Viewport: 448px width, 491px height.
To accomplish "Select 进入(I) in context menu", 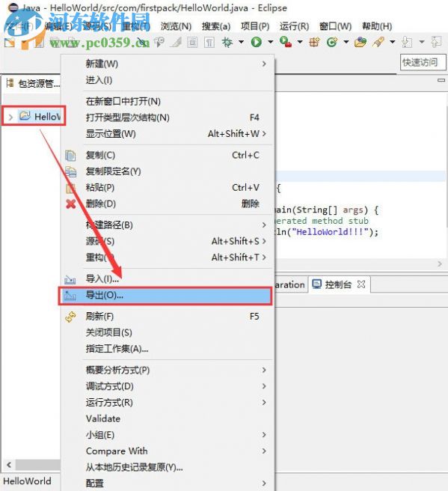I will (x=168, y=80).
